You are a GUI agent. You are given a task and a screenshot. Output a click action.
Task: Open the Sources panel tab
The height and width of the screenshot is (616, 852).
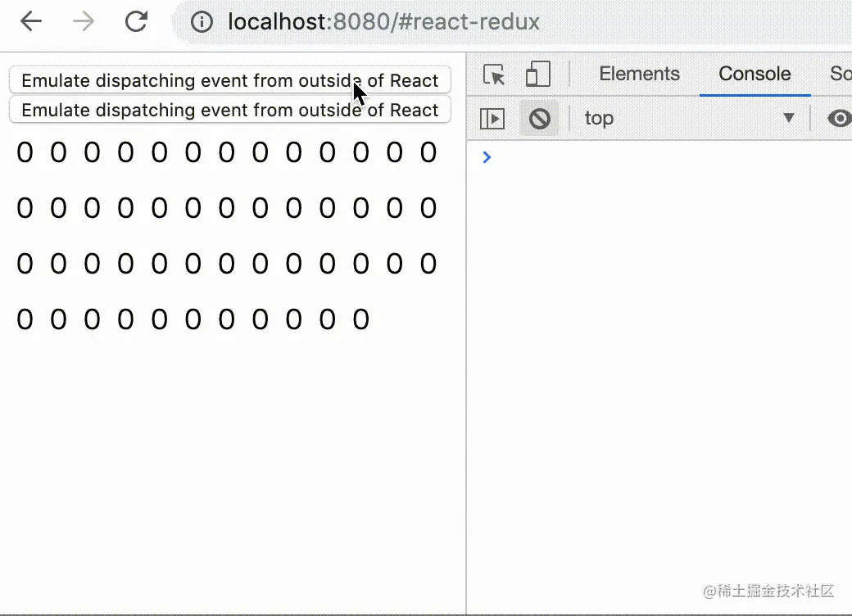tap(841, 74)
